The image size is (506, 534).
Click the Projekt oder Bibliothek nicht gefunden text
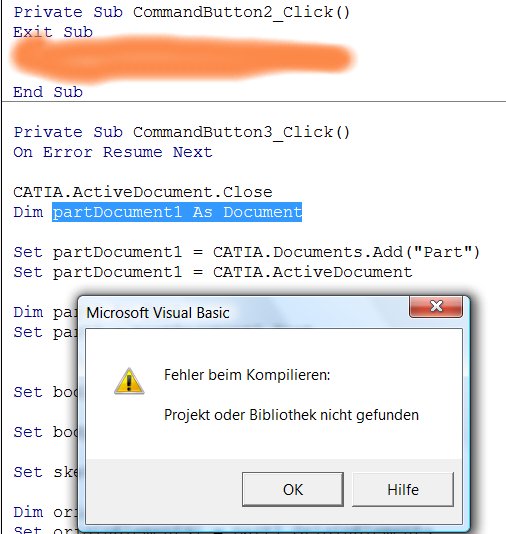(x=291, y=415)
